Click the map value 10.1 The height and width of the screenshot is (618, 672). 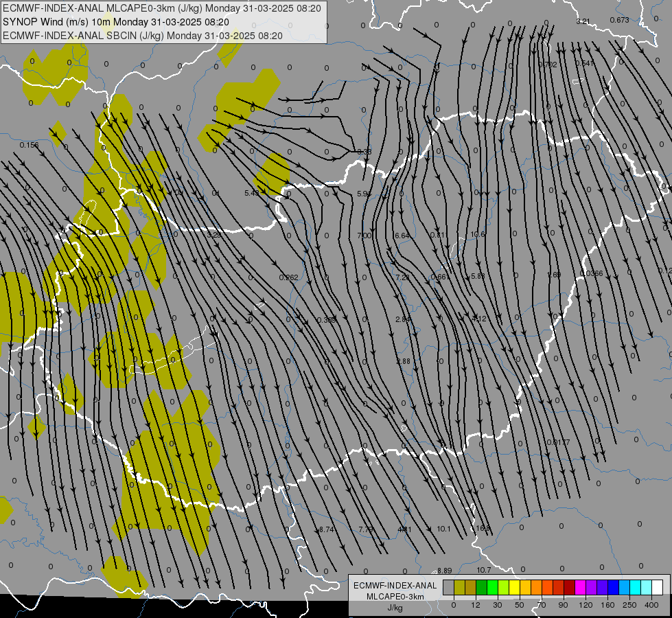[443, 529]
